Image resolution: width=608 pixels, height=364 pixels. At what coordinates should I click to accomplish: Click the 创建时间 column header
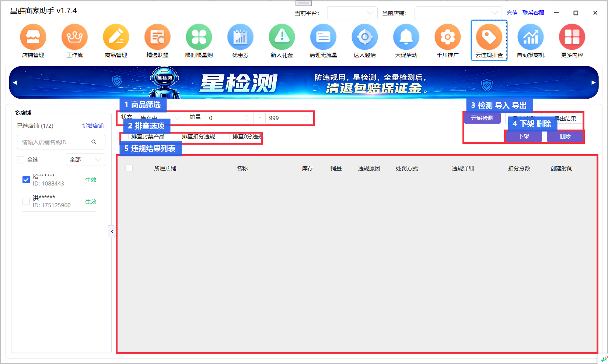point(561,168)
